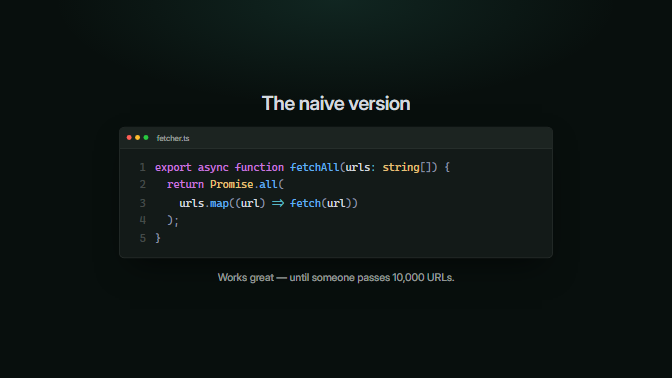Click the arrow '=>' operator on line 3
The width and height of the screenshot is (672, 378).
click(x=278, y=203)
